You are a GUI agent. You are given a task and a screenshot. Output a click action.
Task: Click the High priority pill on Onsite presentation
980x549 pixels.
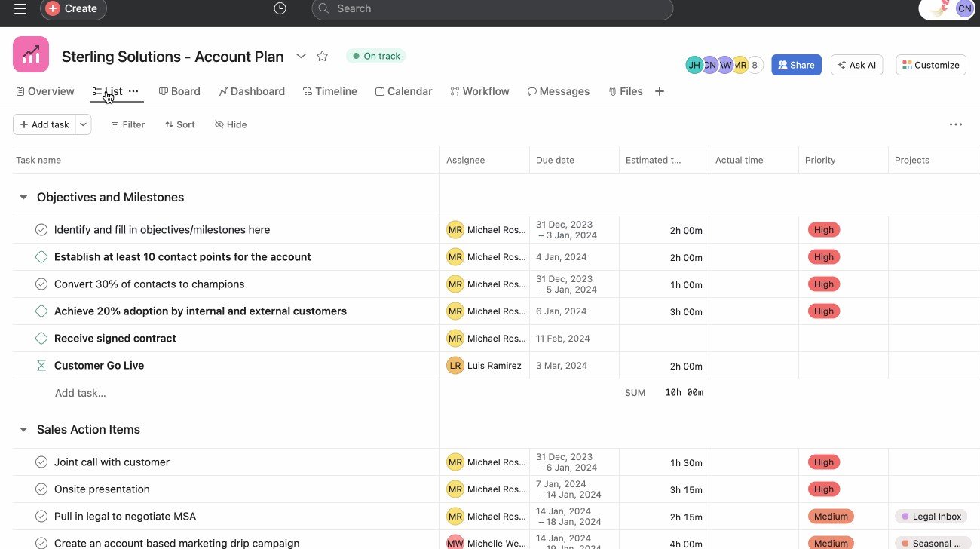(x=823, y=489)
